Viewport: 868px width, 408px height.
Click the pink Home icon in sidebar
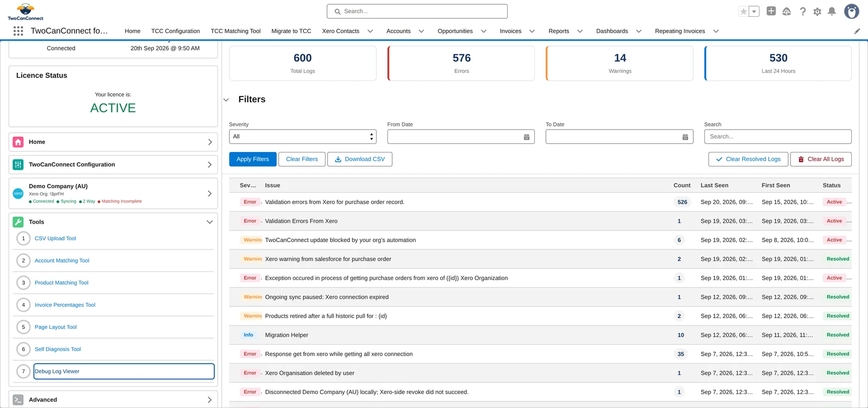coord(18,142)
